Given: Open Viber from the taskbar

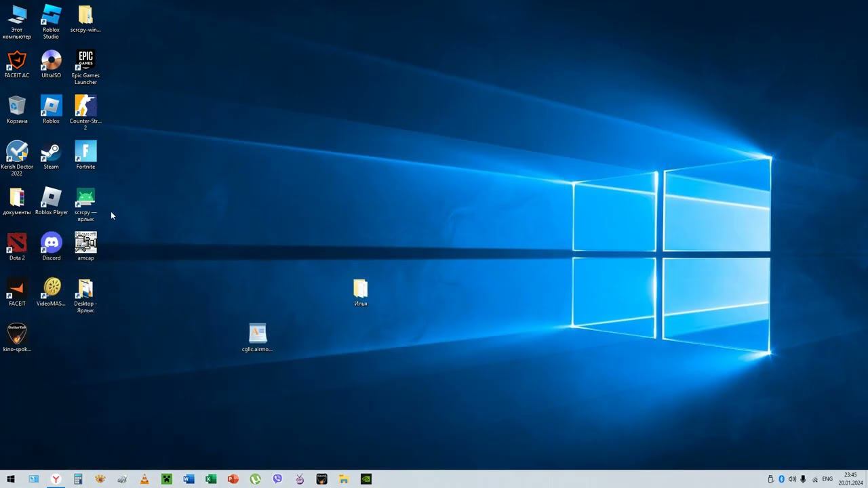Looking at the screenshot, I should [x=277, y=479].
